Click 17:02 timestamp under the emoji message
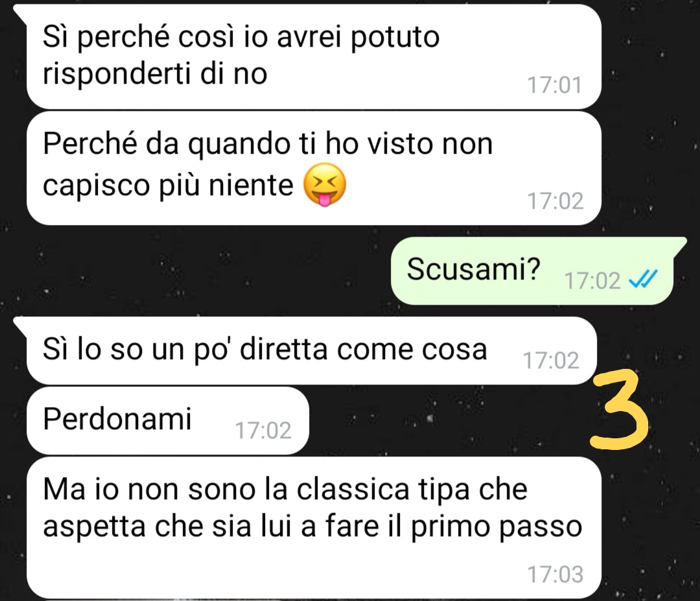The image size is (700, 601). pos(555,201)
